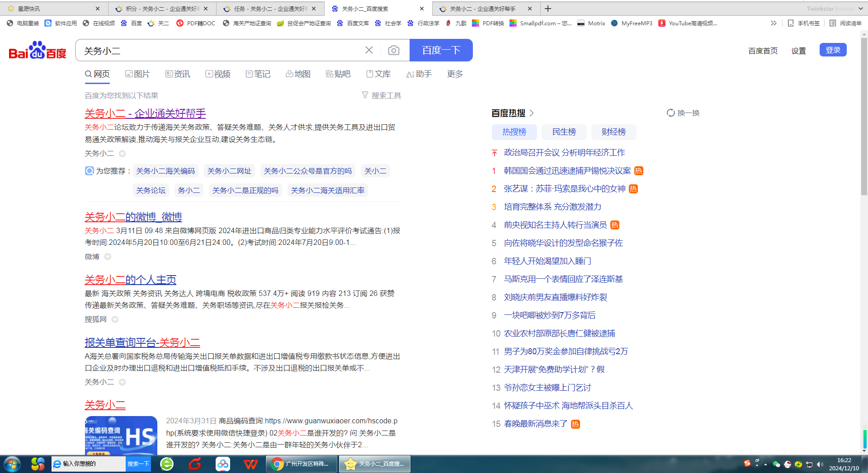Open 搜索工具 filter options
Image resolution: width=868 pixels, height=473 pixels.
coord(382,95)
